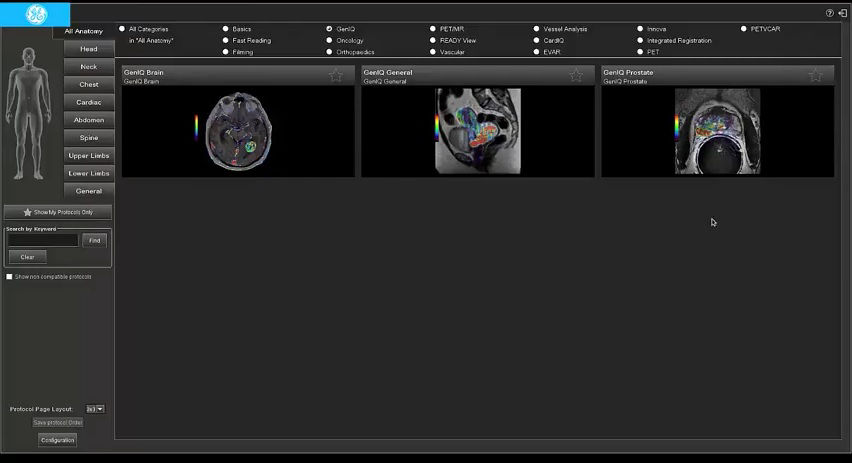Choose the Upper Limbs anatomy tab
Viewport: 852px width, 463px height.
pos(89,155)
